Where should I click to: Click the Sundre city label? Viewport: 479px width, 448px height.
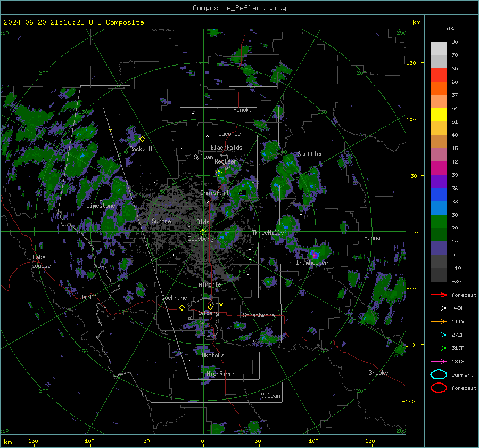tap(162, 221)
